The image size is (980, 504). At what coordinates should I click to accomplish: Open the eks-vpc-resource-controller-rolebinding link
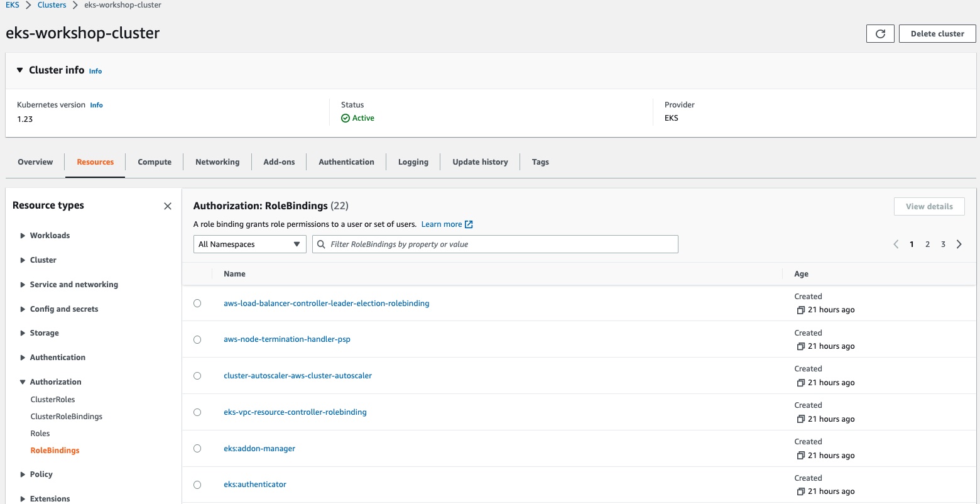tap(295, 412)
